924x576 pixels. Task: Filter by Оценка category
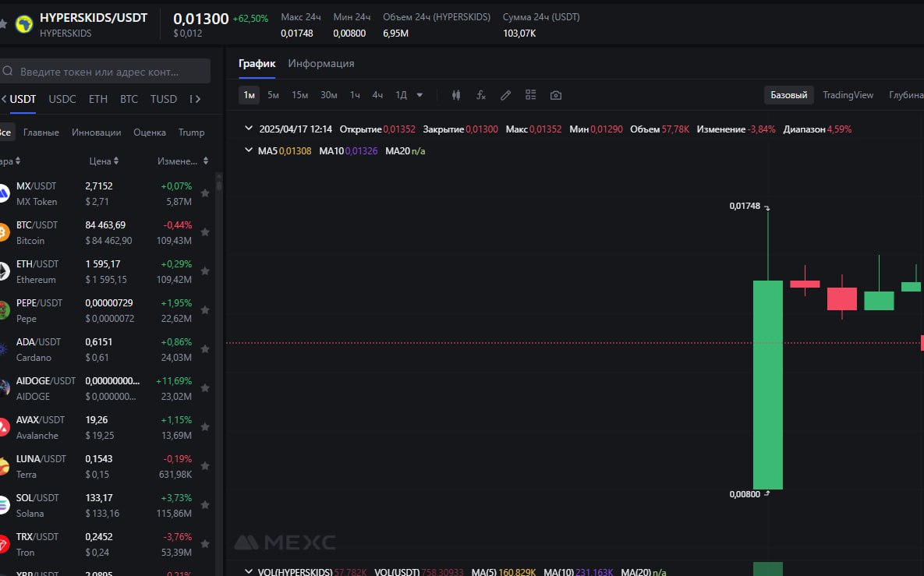point(150,133)
